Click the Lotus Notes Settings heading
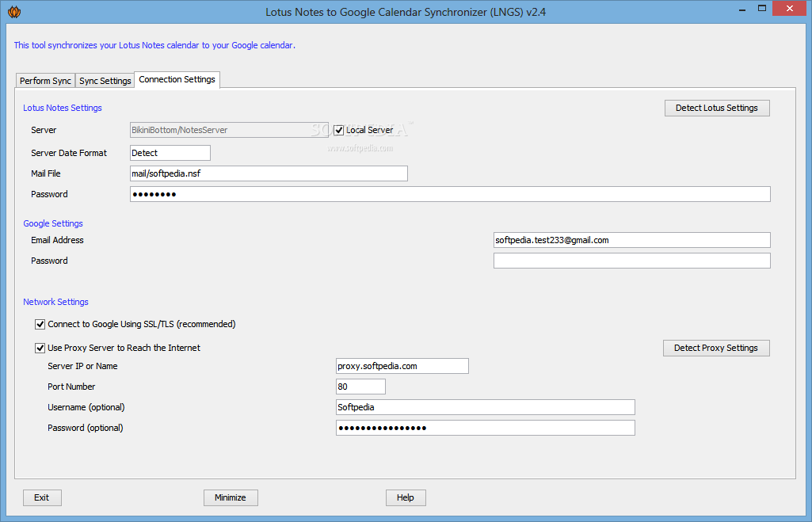812x522 pixels. pos(62,108)
